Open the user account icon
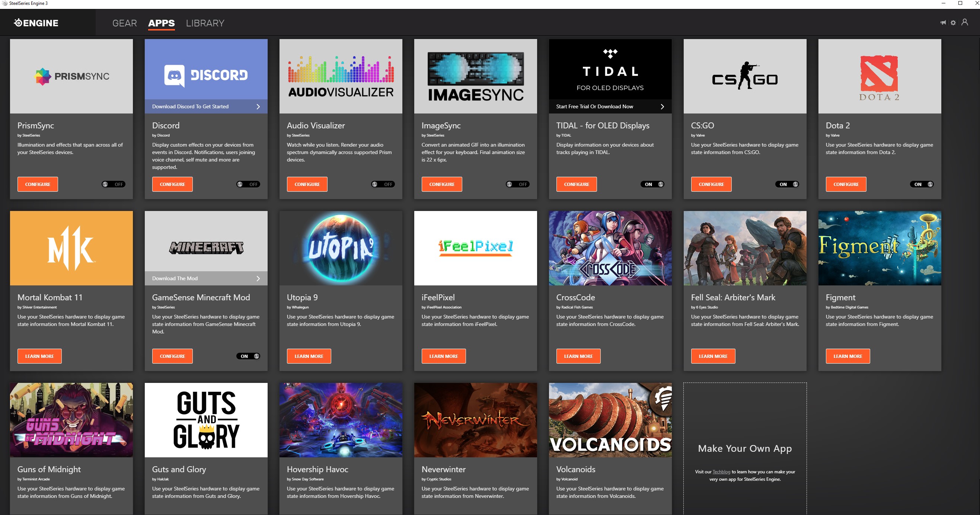Viewport: 980px width, 515px height. click(965, 22)
